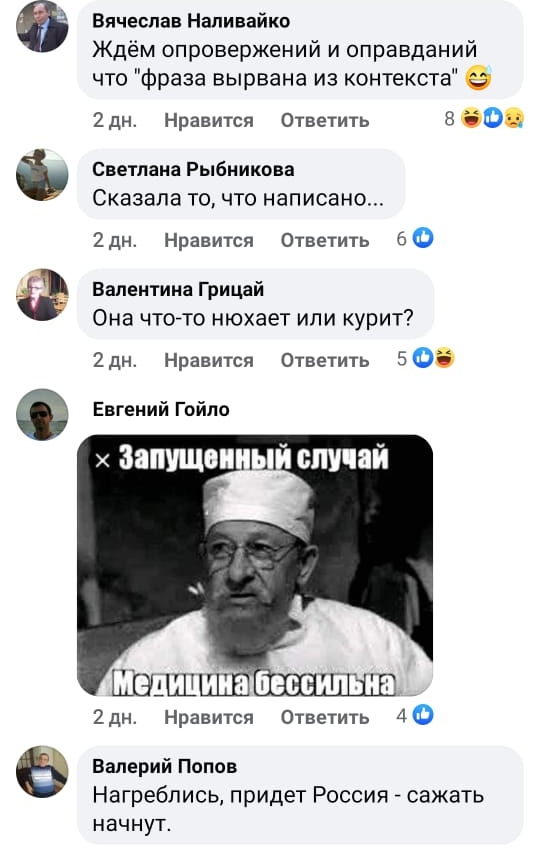Reply to Вячеслав Наливайко's comment via Ответить
Image resolution: width=540 pixels, height=850 pixels.
325,120
